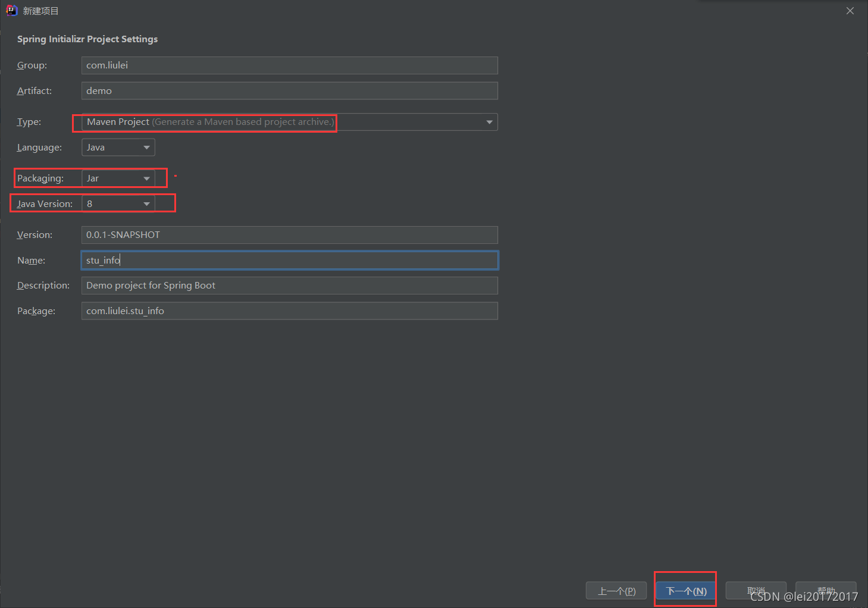Click the Artifact label
The width and height of the screenshot is (868, 608).
35,90
